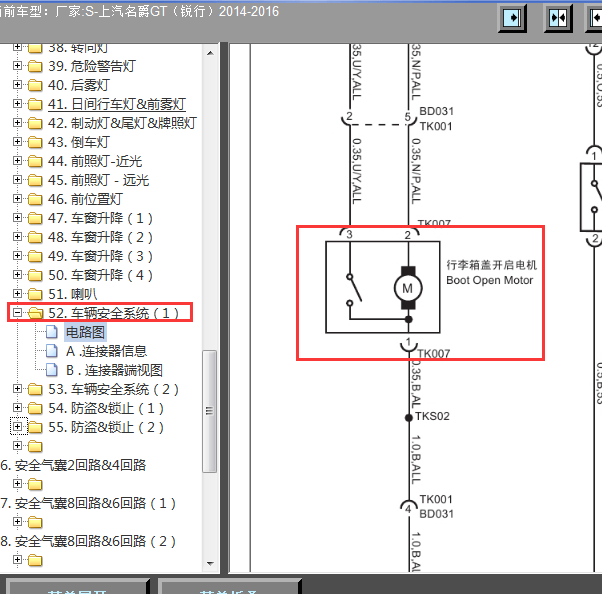The image size is (602, 594).
Task: Expand folder 41. 日间行车灯&前雾灯
Action: [17, 104]
